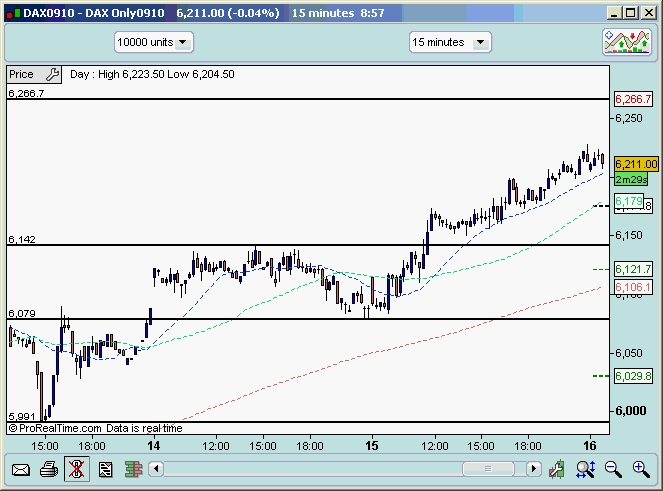Image resolution: width=663 pixels, height=491 pixels.
Task: Toggle the crossed-out red link icon
Action: tap(77, 469)
